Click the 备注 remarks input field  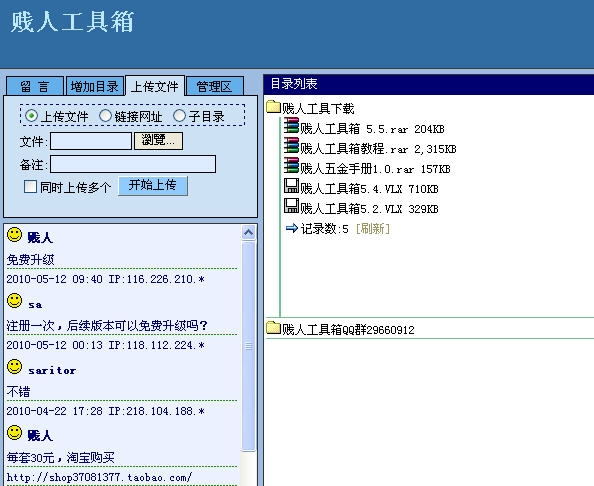(133, 164)
